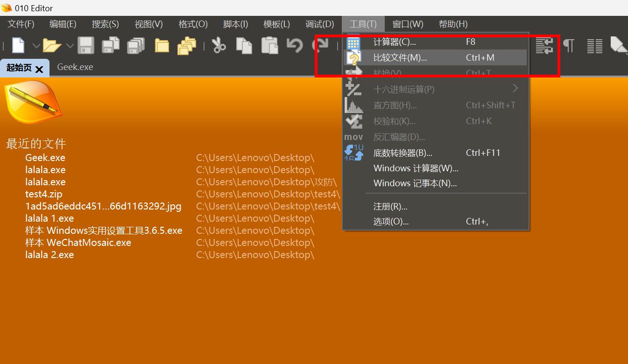
Task: Open recent file 样本 WeChatMosaic.exe
Action: coord(78,243)
